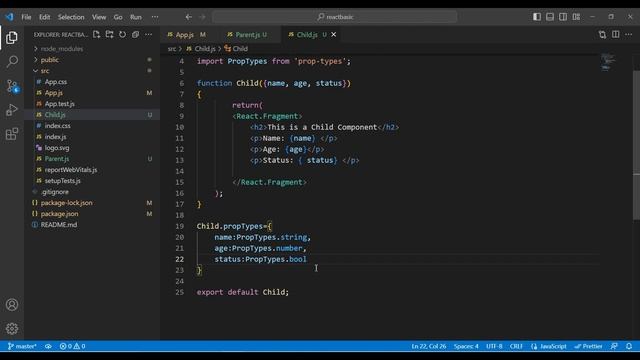Collapse all folders in Explorer
The image size is (640, 360).
136,35
